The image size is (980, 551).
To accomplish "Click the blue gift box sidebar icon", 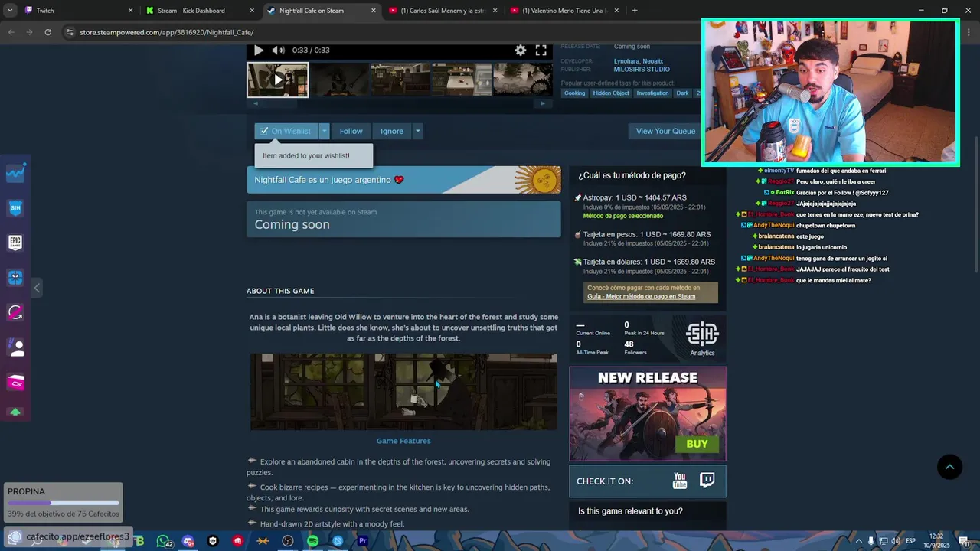I will 15,277.
